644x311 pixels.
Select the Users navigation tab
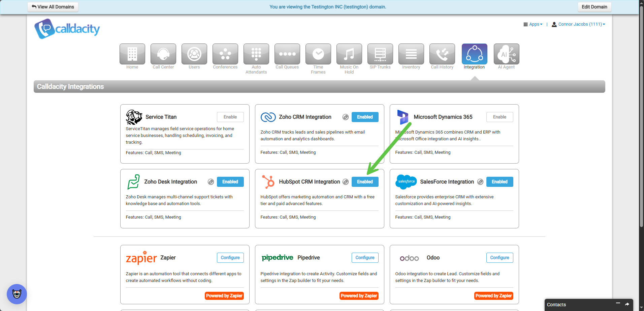pyautogui.click(x=194, y=54)
